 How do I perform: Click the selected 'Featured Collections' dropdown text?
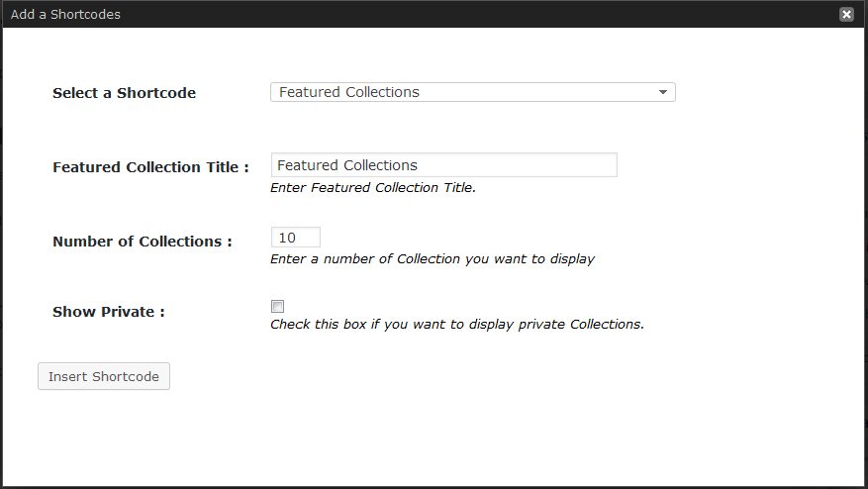coord(349,92)
